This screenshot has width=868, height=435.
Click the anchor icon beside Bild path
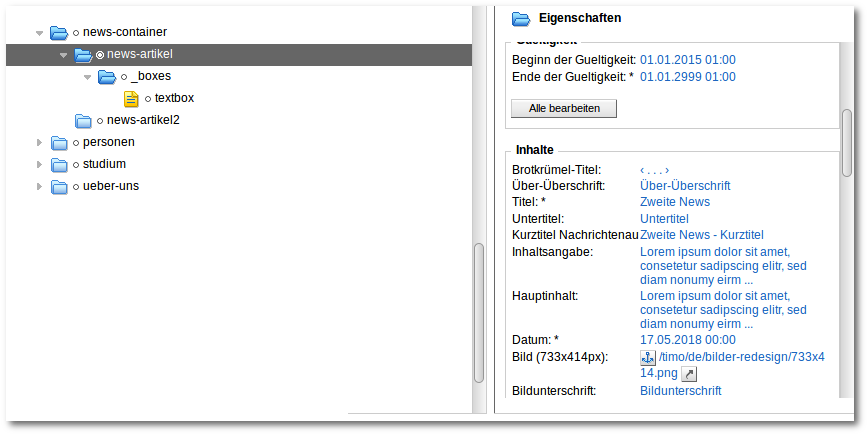(648, 358)
